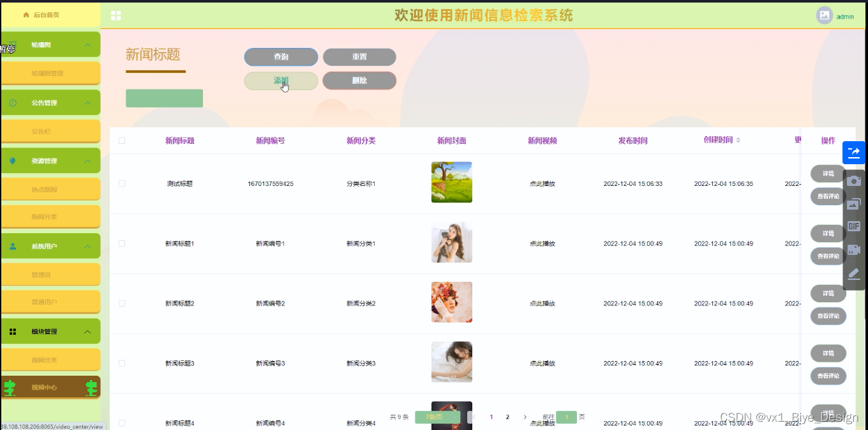Image resolution: width=868 pixels, height=430 pixels.
Task: Check the box for row 新闻标题1
Action: tap(122, 243)
